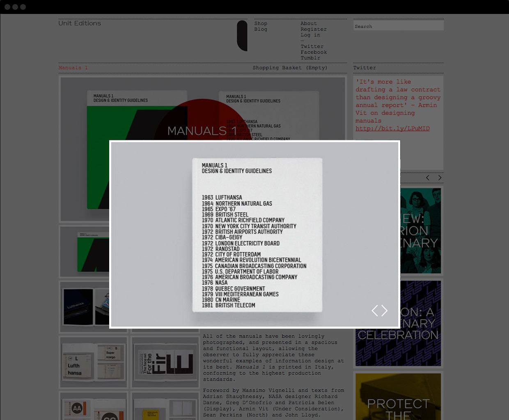This screenshot has width=509, height=420.
Task: Open the green cover thumbnail
Action: tap(85, 251)
